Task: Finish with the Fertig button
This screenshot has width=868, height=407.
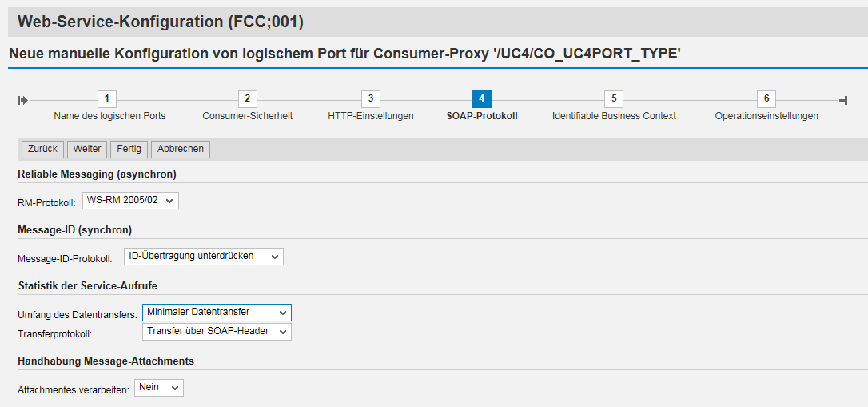Action: (129, 149)
